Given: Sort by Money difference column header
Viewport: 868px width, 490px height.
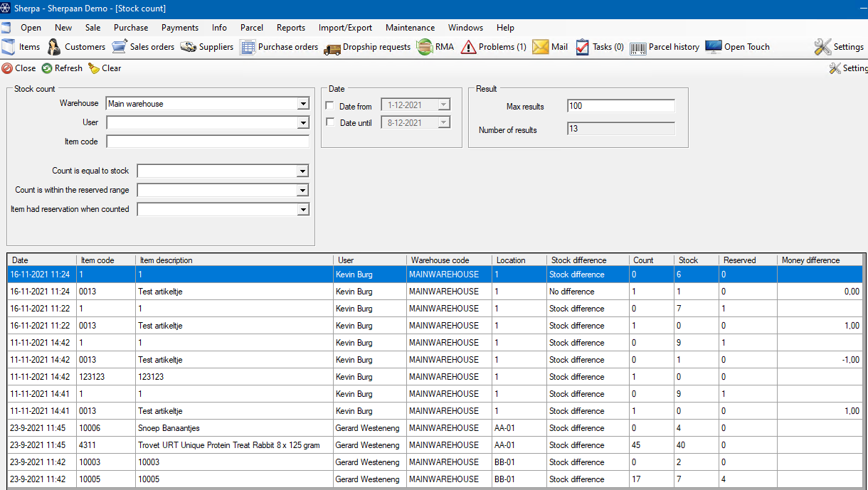Looking at the screenshot, I should coord(820,260).
